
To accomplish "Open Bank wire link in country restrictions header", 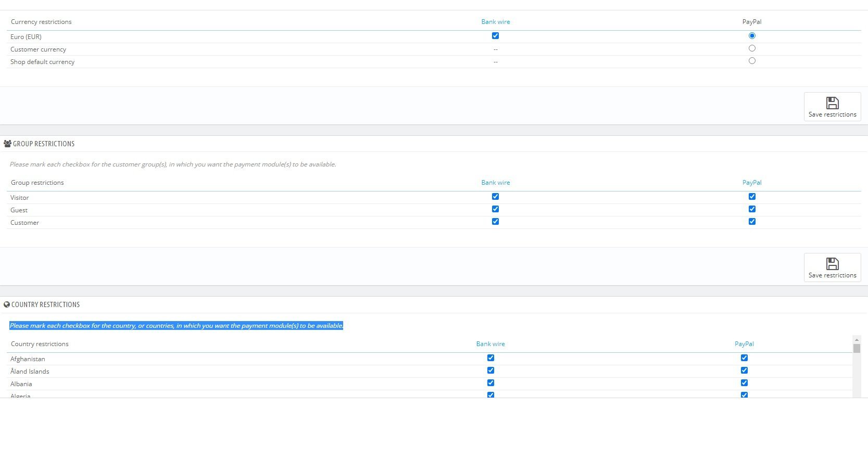I will click(490, 344).
